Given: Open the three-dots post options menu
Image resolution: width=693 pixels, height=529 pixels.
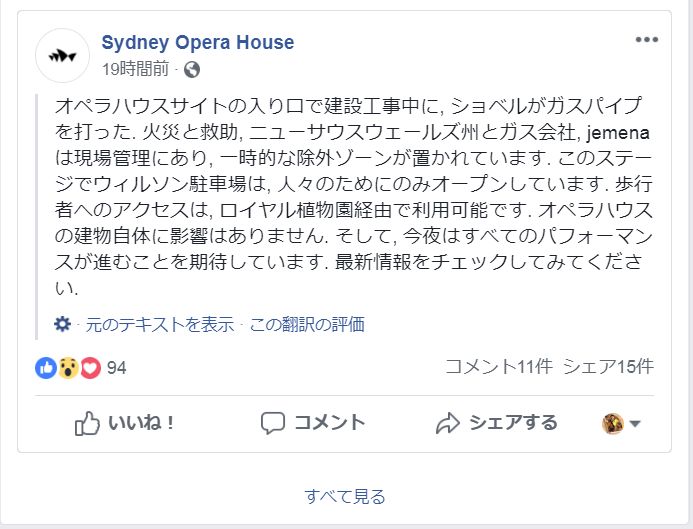Looking at the screenshot, I should [647, 40].
